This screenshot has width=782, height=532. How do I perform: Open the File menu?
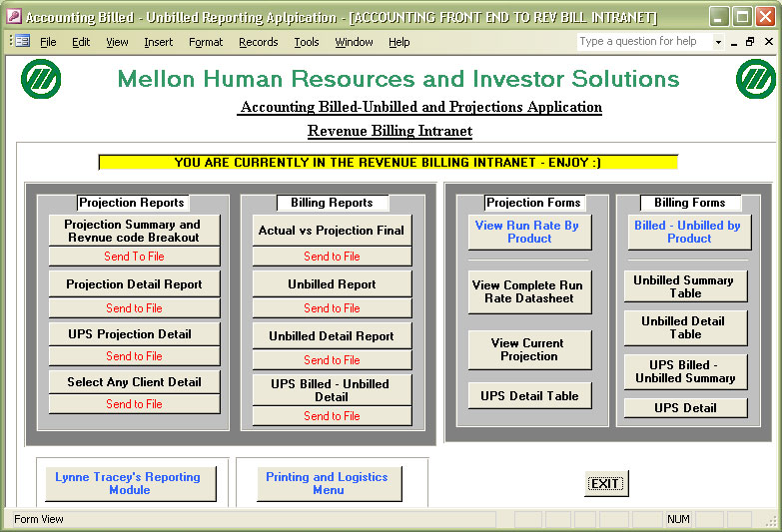(48, 42)
